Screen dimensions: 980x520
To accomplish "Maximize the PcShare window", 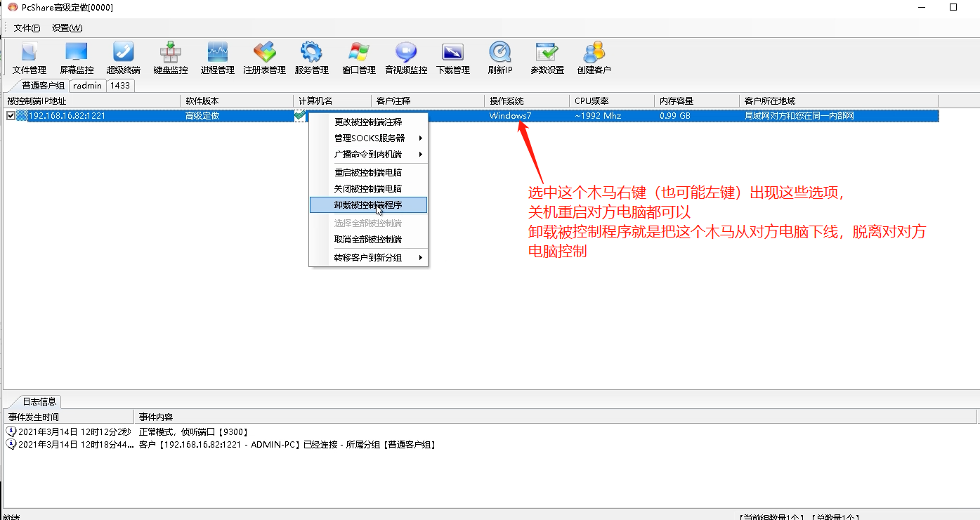I will click(x=953, y=7).
